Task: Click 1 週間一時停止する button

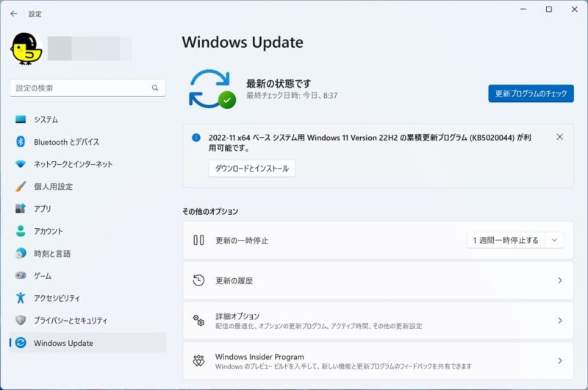Action: point(506,240)
